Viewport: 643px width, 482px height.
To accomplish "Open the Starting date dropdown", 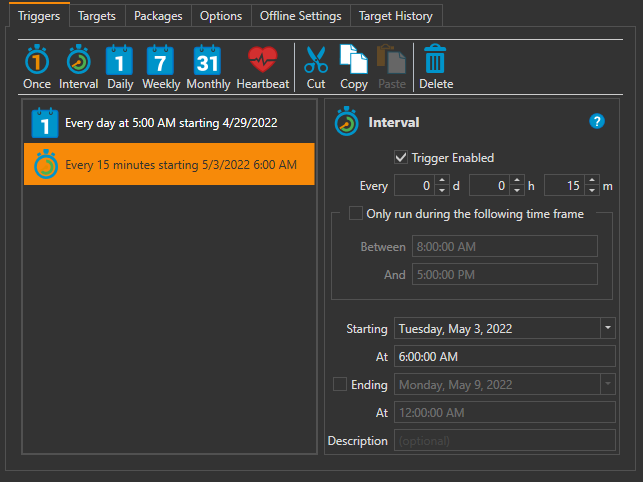I will [608, 328].
